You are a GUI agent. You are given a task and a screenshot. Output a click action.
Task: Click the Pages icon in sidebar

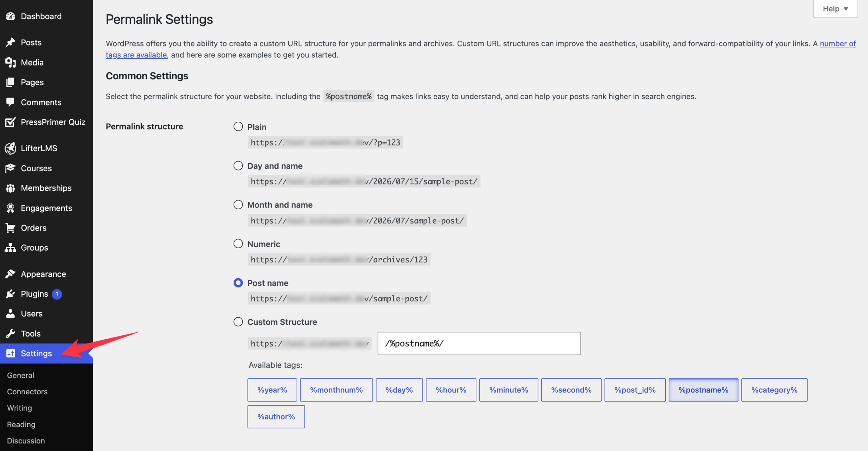11,82
